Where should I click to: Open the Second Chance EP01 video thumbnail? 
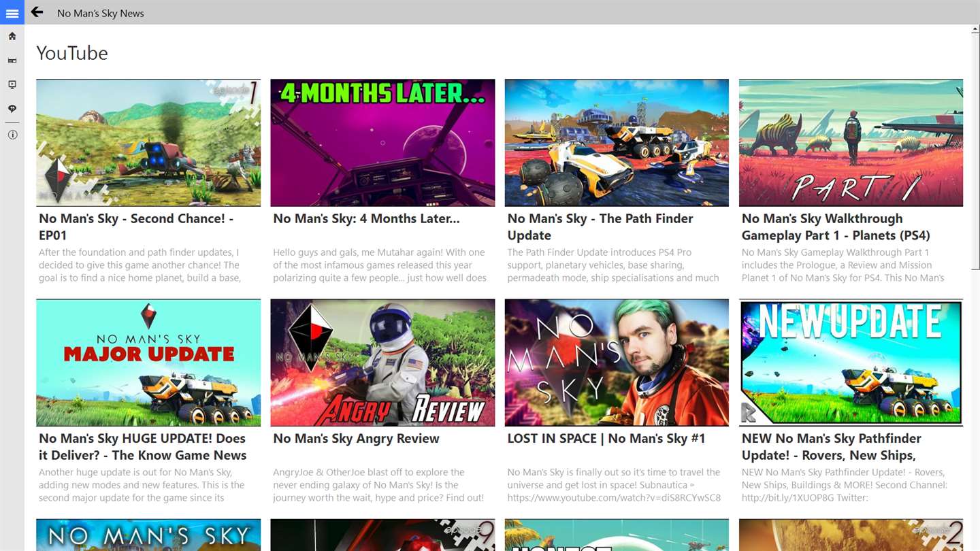tap(148, 143)
